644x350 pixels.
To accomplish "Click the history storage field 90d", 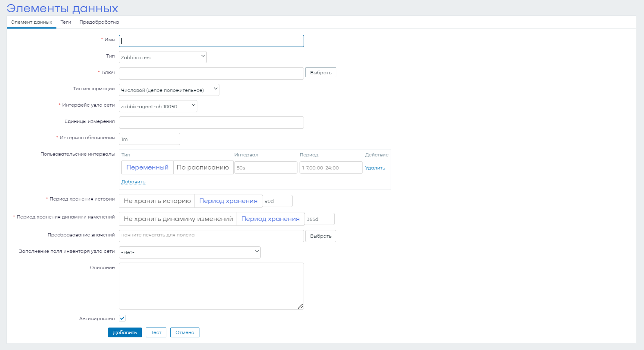I will click(x=277, y=201).
